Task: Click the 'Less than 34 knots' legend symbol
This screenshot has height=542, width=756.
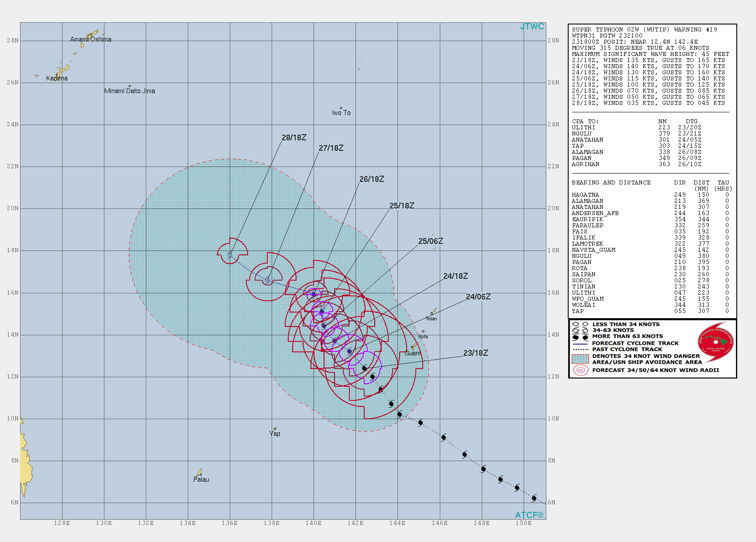Action: (x=580, y=324)
